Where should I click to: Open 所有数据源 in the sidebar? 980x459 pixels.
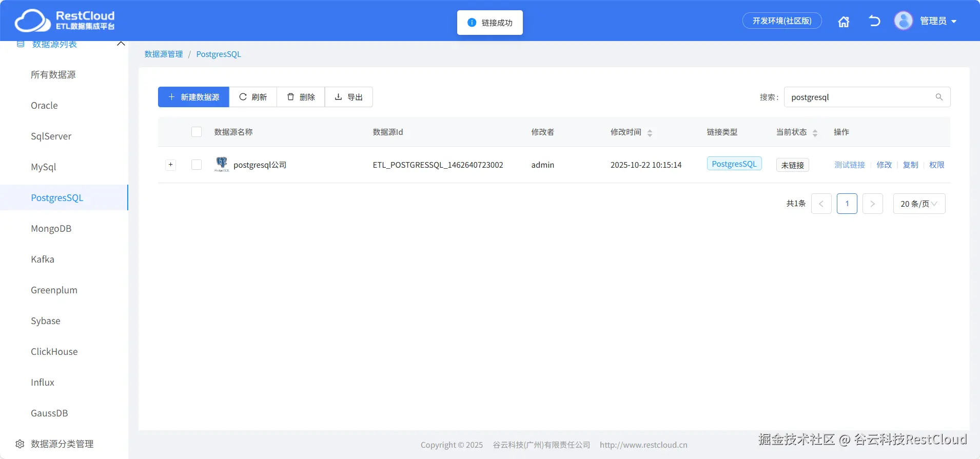(x=53, y=74)
